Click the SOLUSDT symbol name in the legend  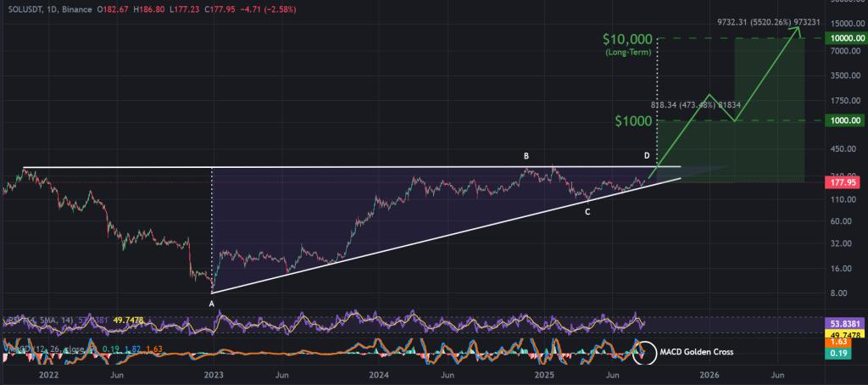point(24,8)
